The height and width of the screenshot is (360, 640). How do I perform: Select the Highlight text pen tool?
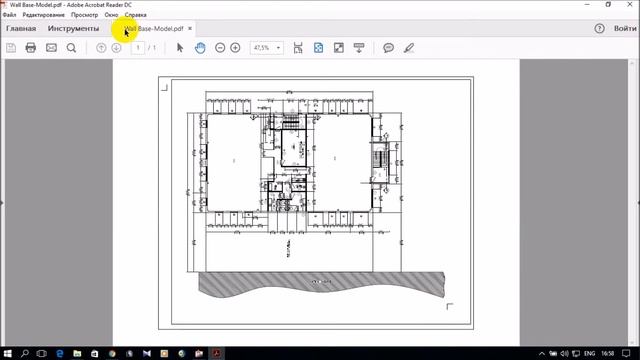(x=409, y=48)
